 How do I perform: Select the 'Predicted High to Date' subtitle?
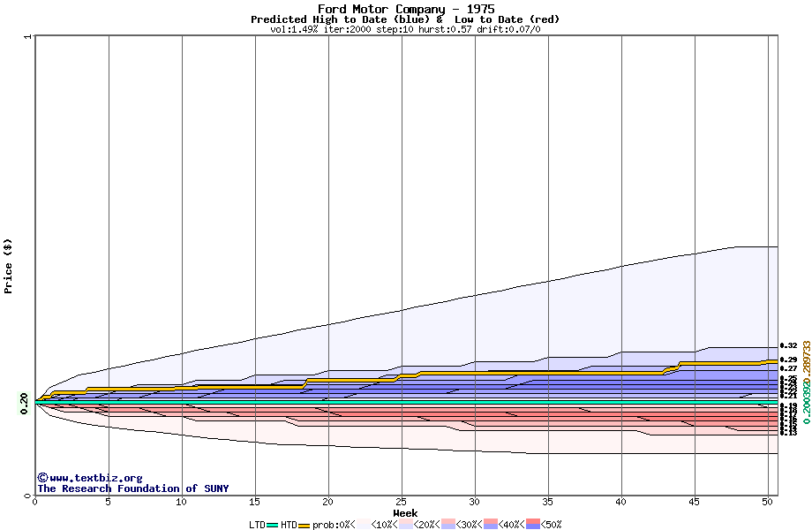(x=319, y=19)
